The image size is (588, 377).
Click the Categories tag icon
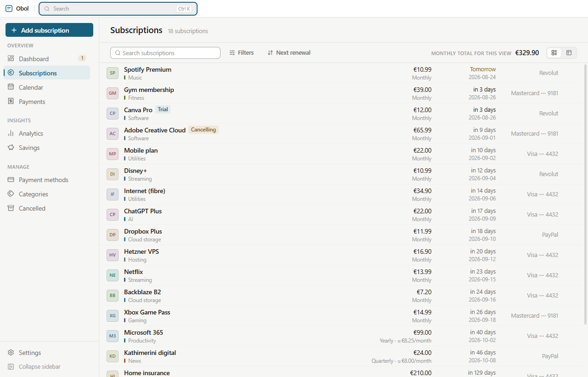[x=11, y=194]
